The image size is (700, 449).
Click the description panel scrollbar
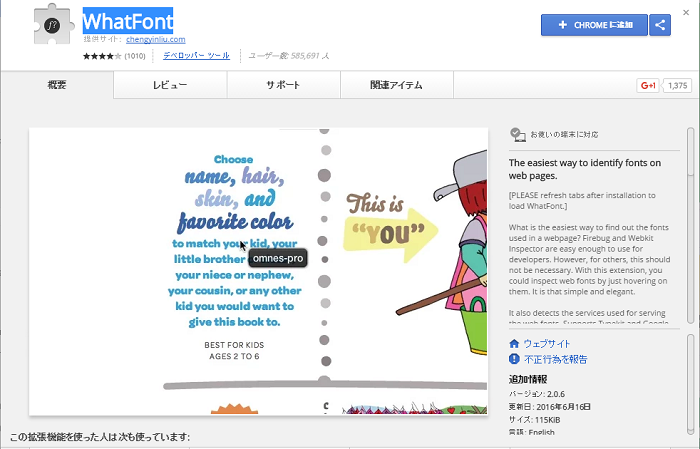tap(691, 225)
